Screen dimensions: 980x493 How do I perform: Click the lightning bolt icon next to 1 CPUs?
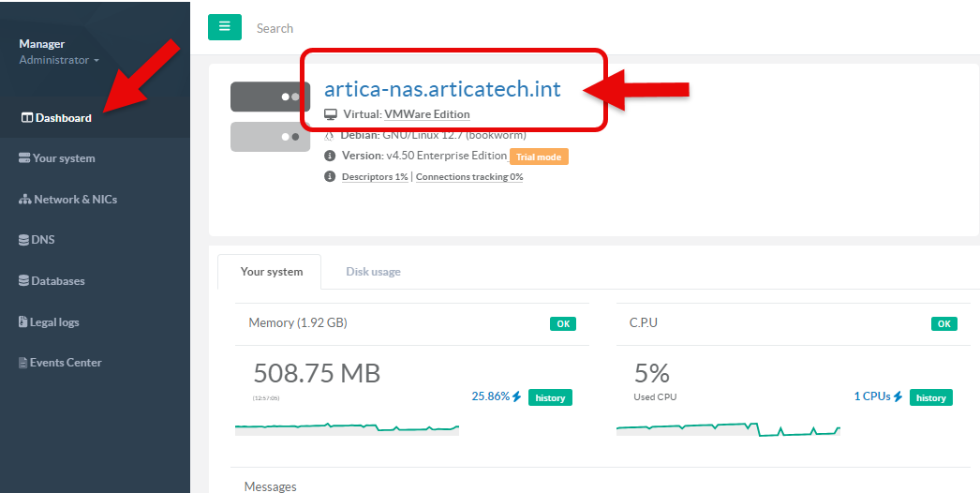898,396
